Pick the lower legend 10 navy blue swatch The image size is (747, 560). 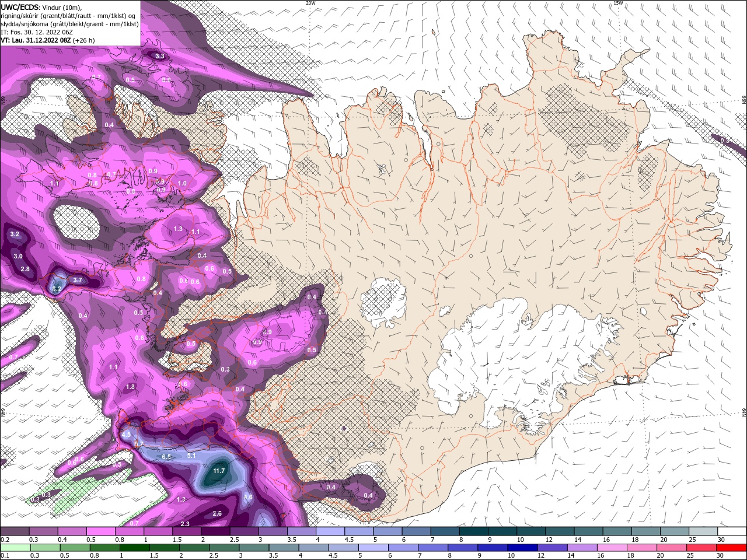coord(523,547)
